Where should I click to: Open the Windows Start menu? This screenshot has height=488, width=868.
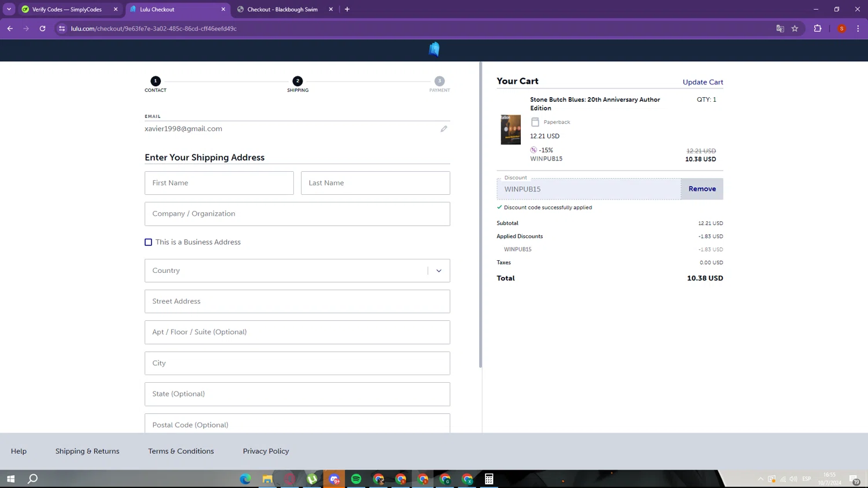[10, 479]
